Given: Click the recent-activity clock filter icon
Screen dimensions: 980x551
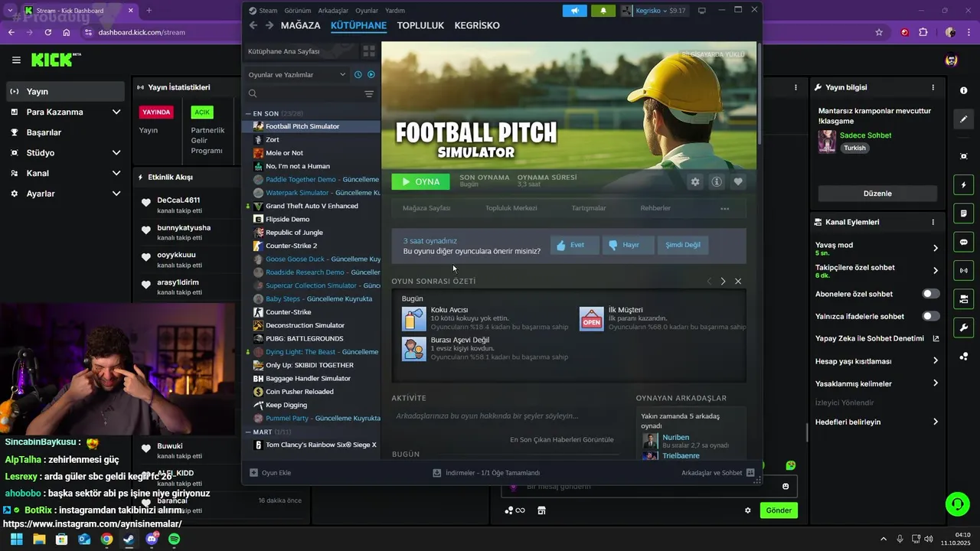Looking at the screenshot, I should click(x=358, y=74).
